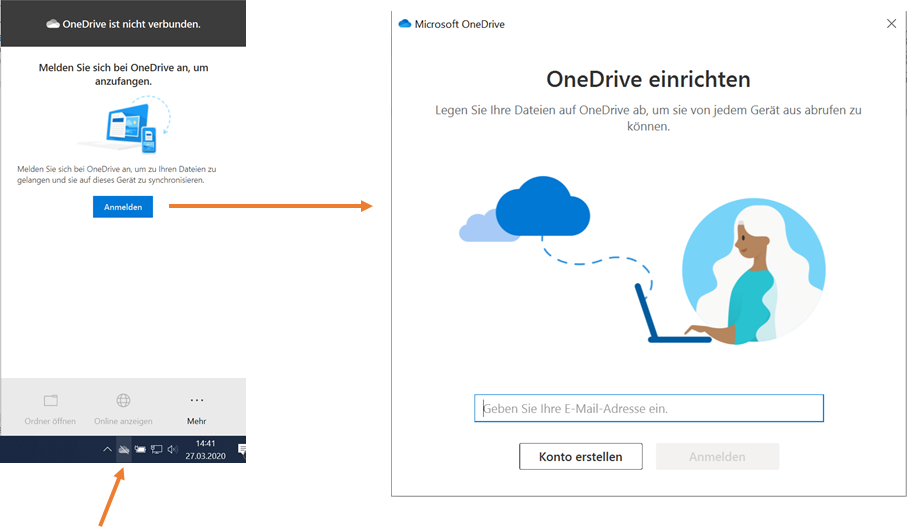907x527 pixels.
Task: Open the clock showing 14:41
Action: (x=205, y=444)
